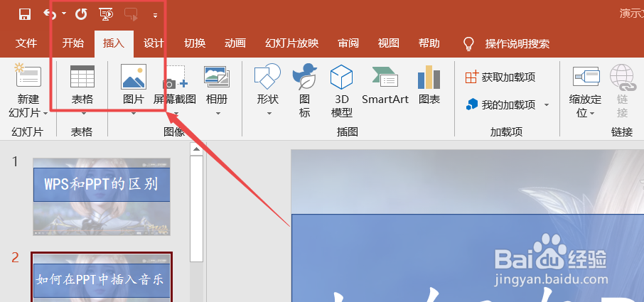Click the 图标 duck icon
The width and height of the screenshot is (644, 302).
tap(304, 76)
